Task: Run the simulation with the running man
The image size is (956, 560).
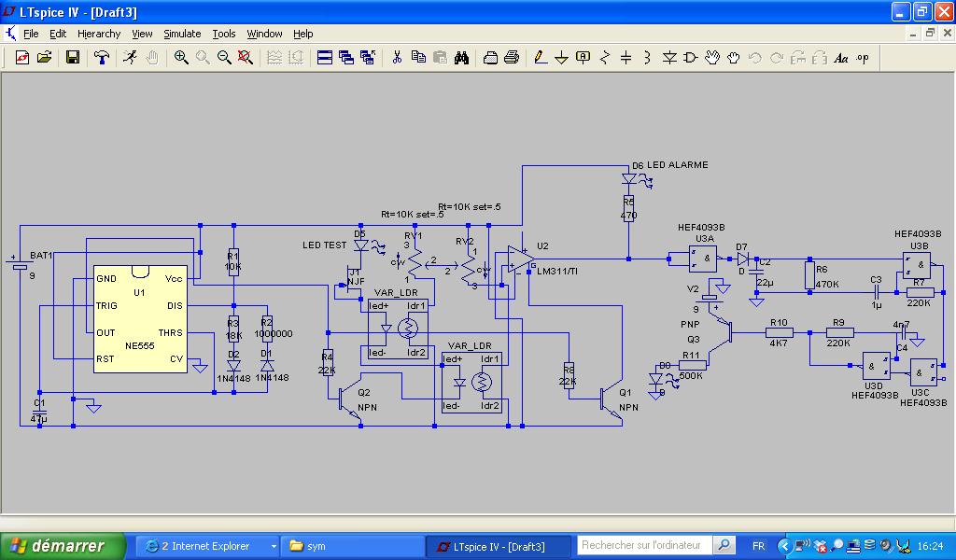Action: coord(129,57)
